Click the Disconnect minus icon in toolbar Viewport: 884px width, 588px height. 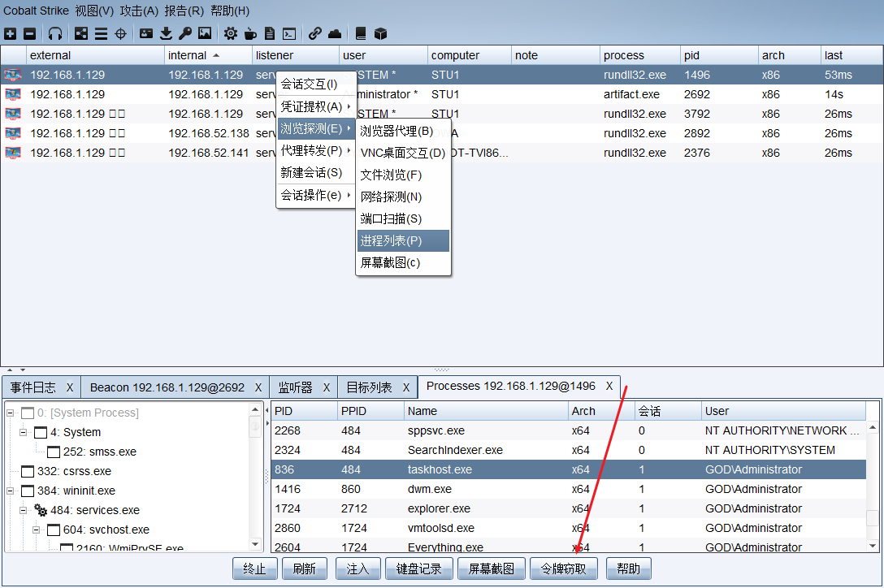coord(30,34)
